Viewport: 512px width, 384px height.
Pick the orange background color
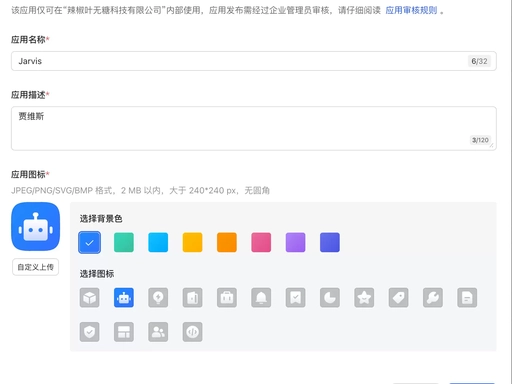(227, 242)
